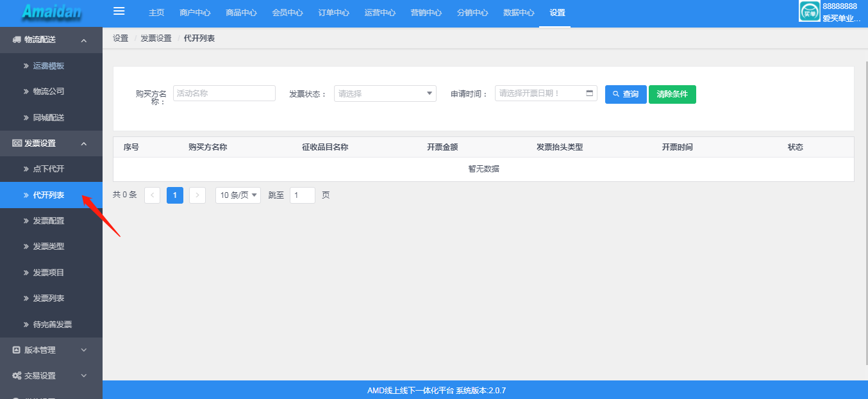Click the icon beside 版本管理

(17, 350)
